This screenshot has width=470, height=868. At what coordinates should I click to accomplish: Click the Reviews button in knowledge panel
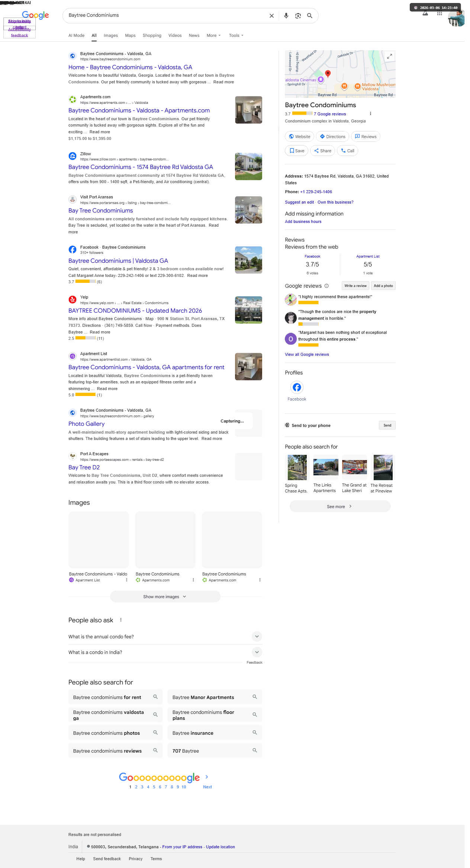click(x=366, y=137)
